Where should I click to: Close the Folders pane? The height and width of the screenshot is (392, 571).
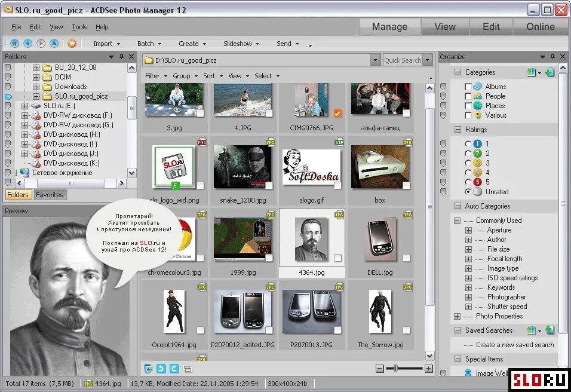click(x=131, y=56)
